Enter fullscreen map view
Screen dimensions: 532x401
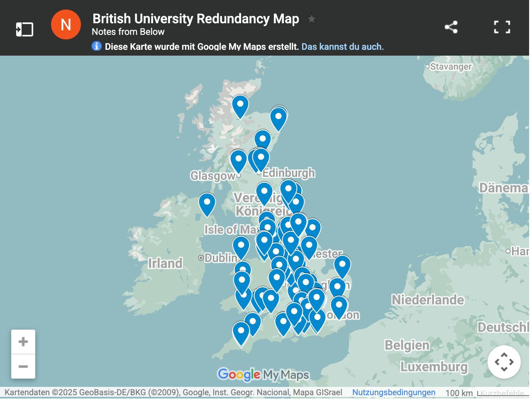502,27
